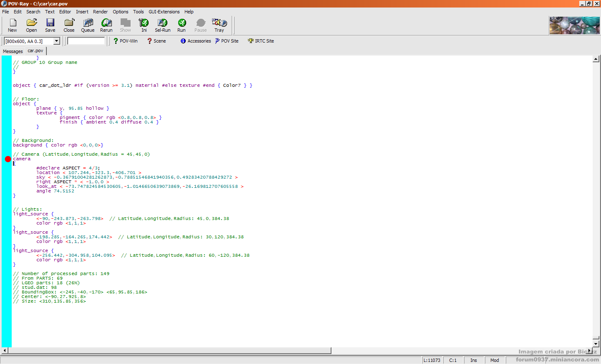
Task: Open the Insert menu
Action: pos(82,12)
